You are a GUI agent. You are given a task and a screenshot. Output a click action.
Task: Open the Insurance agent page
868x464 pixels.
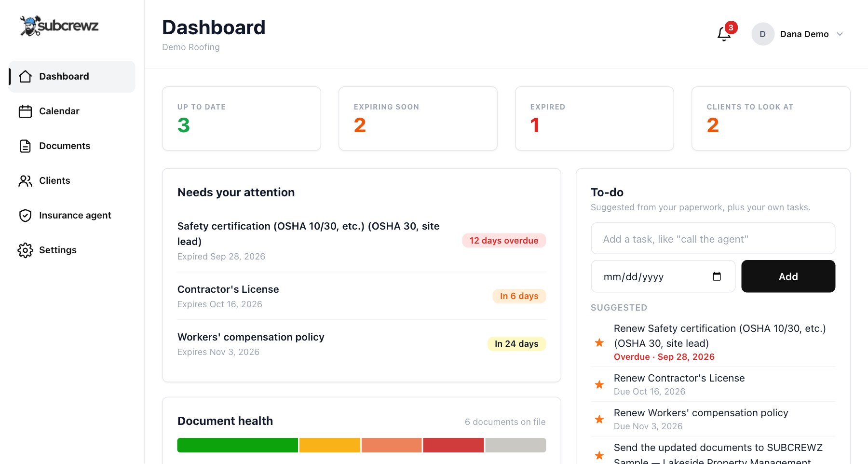point(72,216)
